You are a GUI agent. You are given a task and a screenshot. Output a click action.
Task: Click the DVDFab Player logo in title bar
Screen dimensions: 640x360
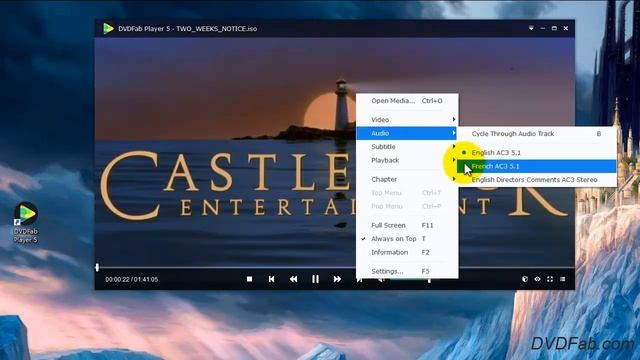click(108, 29)
